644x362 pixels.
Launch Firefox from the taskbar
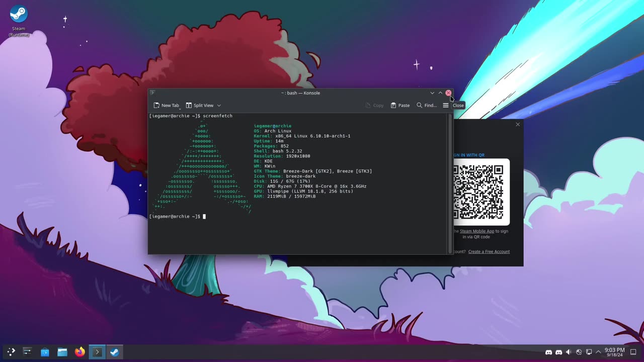point(79,352)
